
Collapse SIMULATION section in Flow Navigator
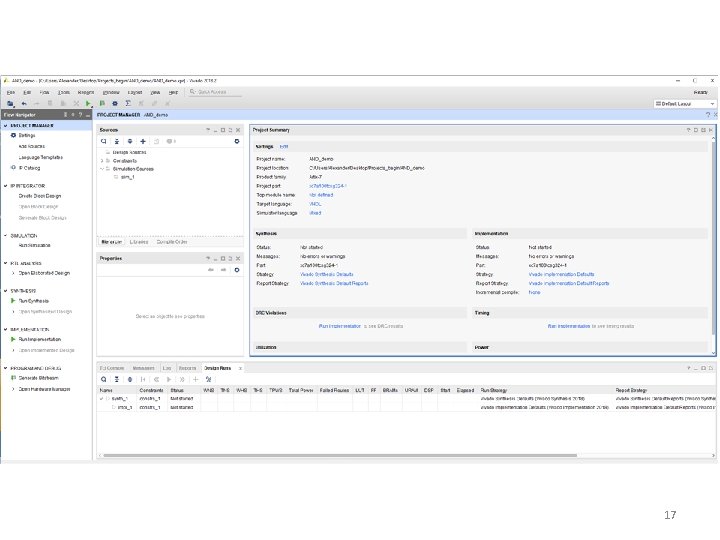coord(6,236)
